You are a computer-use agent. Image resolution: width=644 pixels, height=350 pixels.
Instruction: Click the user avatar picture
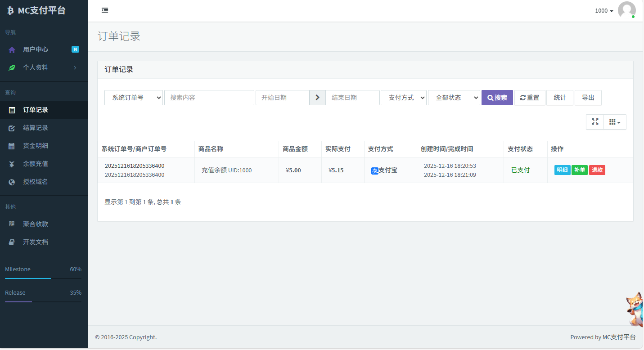tap(626, 10)
